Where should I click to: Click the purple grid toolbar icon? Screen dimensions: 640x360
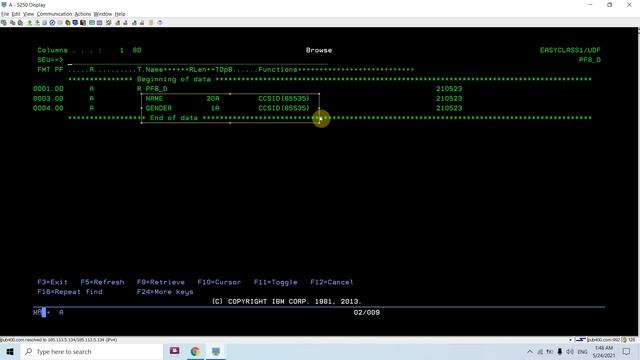[100, 23]
